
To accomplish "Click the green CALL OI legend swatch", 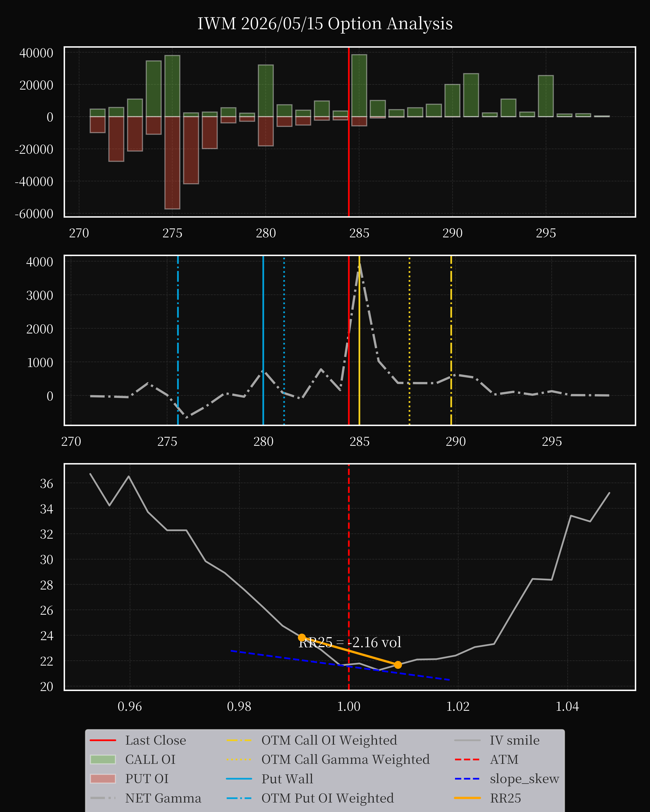I will (x=103, y=760).
